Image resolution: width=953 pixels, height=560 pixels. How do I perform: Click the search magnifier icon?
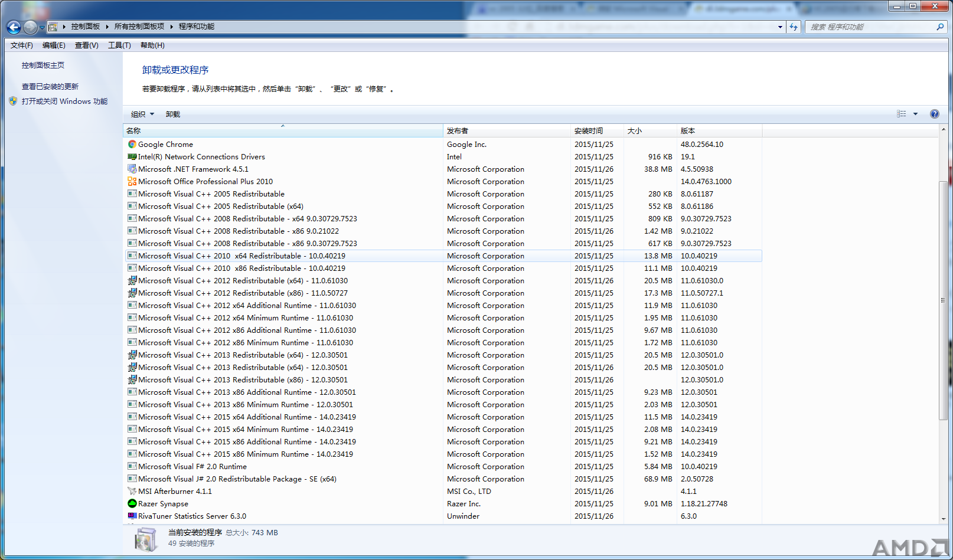pos(940,27)
